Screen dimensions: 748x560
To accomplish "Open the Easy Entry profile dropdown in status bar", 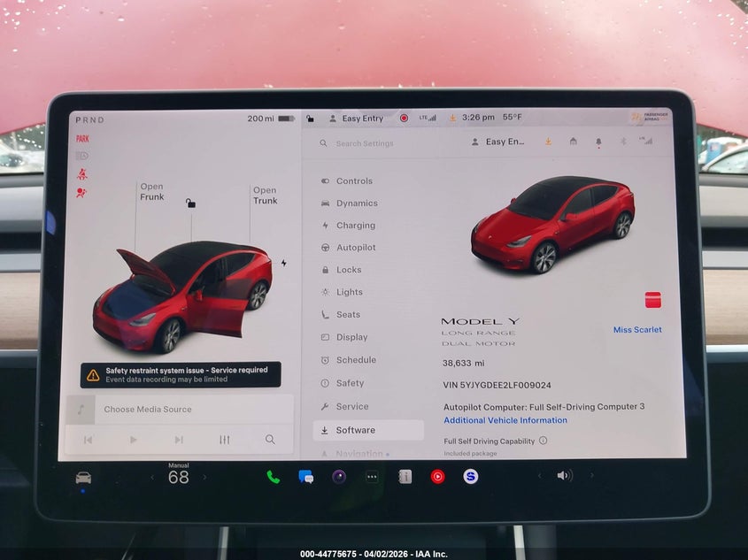I will pyautogui.click(x=357, y=119).
